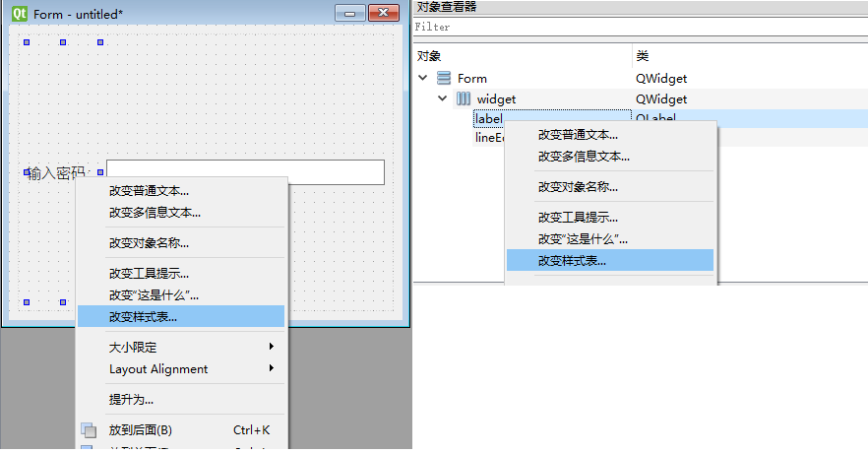Choose 改变“这是什么” in the form context menu
Viewport: 868px width, 454px height.
click(181, 295)
